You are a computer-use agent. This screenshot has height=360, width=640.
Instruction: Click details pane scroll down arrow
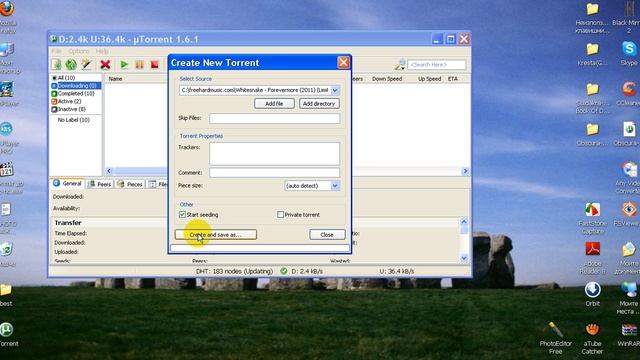[x=464, y=258]
